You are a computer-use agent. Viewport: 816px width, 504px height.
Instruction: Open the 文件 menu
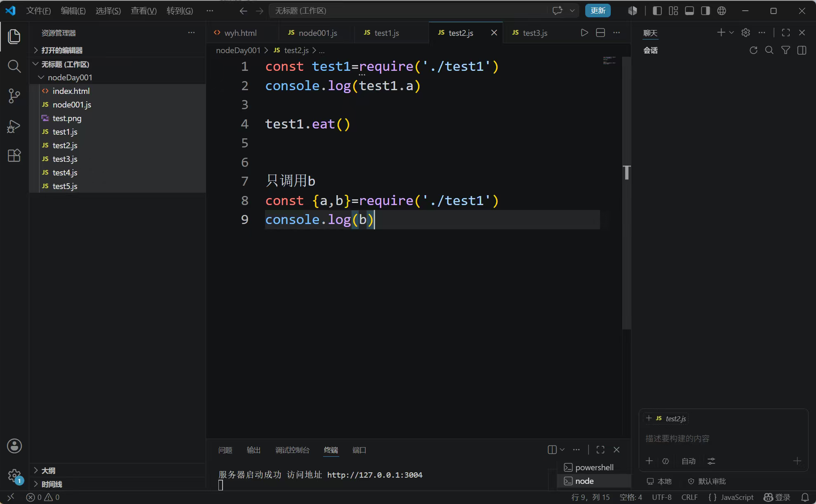38,11
